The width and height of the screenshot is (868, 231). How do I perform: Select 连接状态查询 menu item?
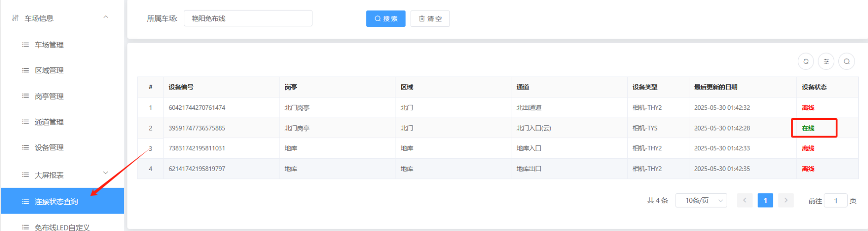[62, 201]
